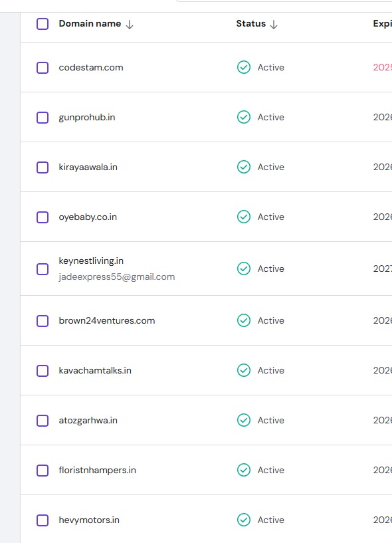Click green check icon beside oyebaby.co.in

[244, 217]
